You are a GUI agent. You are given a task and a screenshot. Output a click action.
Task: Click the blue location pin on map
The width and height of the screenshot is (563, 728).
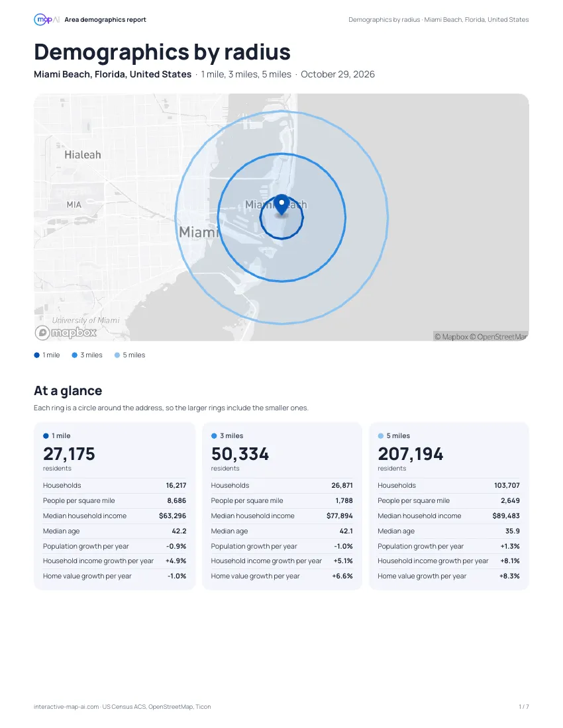(281, 205)
